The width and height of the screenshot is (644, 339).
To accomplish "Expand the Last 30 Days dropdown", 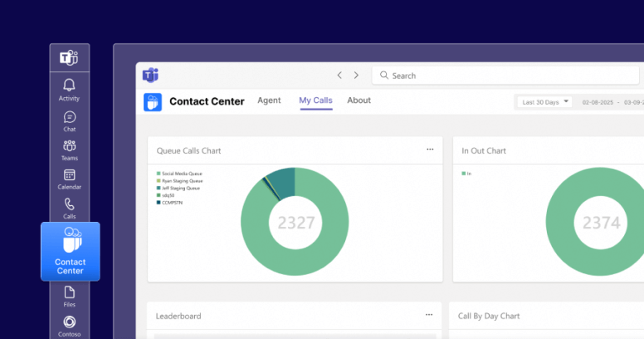I will (544, 101).
